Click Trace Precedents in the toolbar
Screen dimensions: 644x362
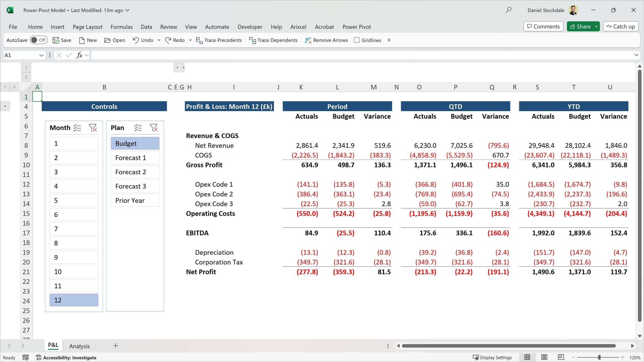[219, 40]
